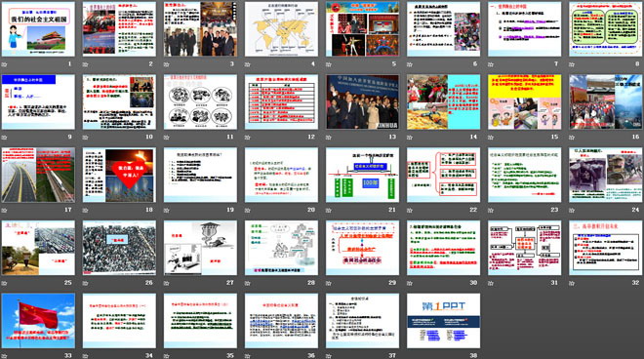This screenshot has height=359, width=644.
Task: Select slide 12 thumbnail containing a table
Action: [x=281, y=101]
